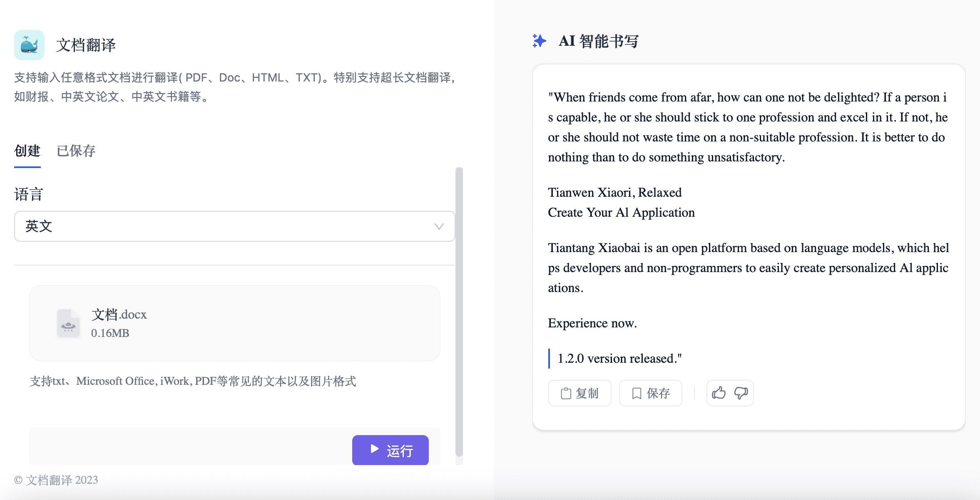Viewport: 980px width, 500px height.
Task: Click the thumbs down icon
Action: coord(741,393)
